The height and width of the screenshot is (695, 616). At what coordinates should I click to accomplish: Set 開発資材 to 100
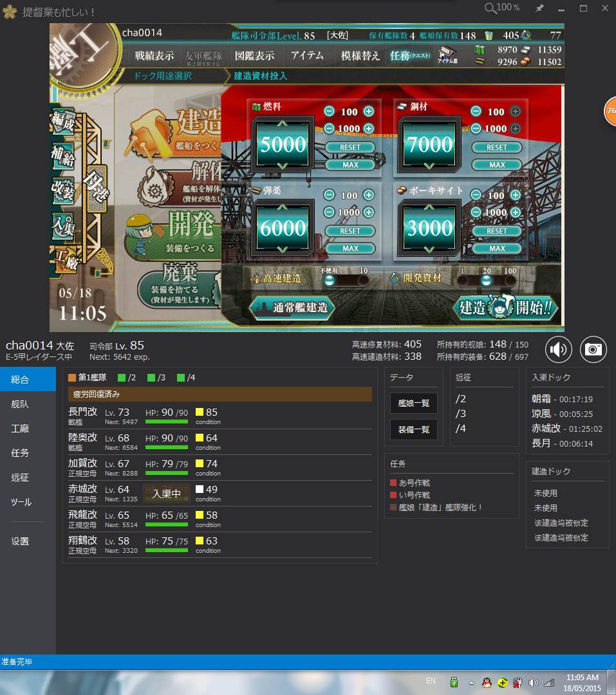(x=510, y=280)
